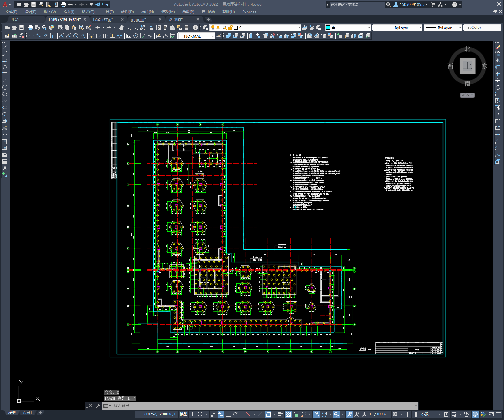Select the Hatch tool in the draw toolbar
504x420 pixels.
(x=5, y=141)
